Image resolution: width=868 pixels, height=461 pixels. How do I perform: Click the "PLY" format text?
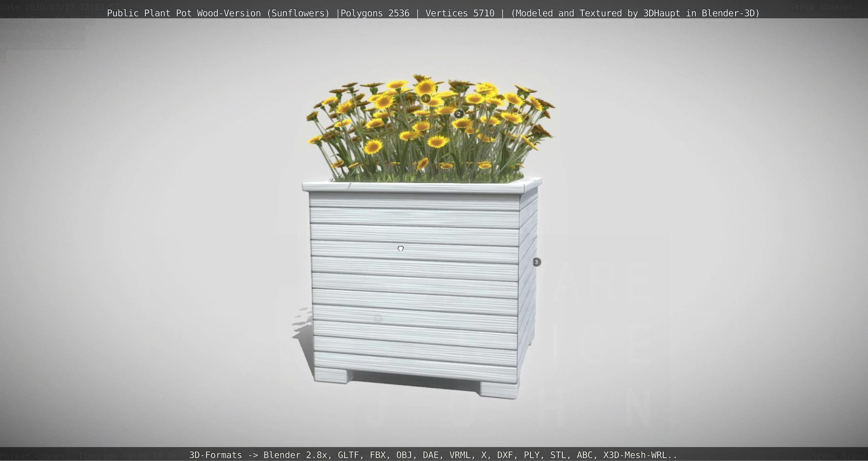[x=532, y=455]
